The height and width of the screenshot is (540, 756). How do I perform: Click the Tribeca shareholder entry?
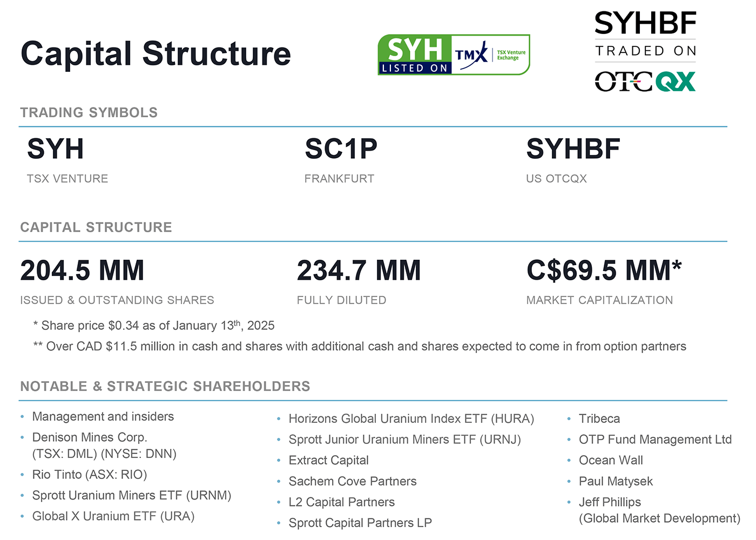(599, 419)
